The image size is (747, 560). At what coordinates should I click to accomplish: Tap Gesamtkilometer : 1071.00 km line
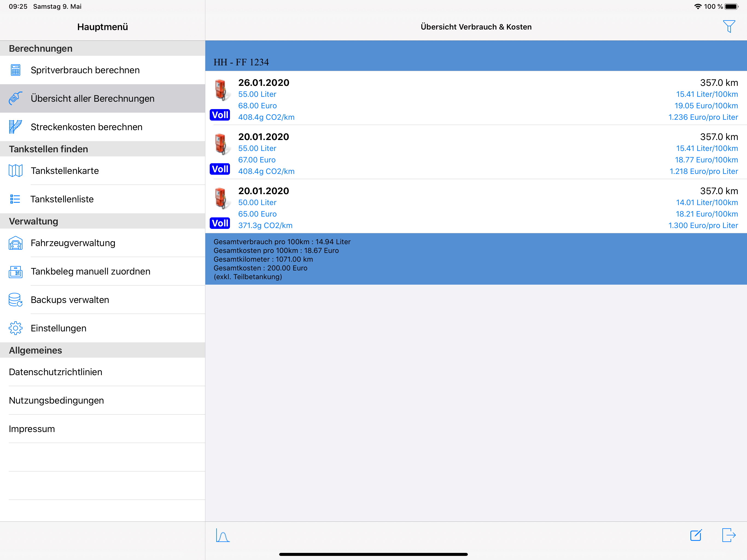click(x=263, y=259)
